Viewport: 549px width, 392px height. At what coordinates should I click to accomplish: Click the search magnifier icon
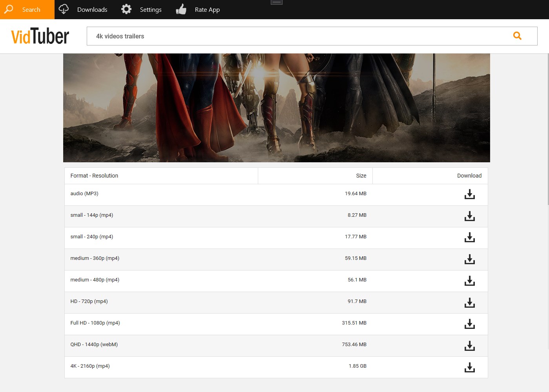tap(517, 36)
